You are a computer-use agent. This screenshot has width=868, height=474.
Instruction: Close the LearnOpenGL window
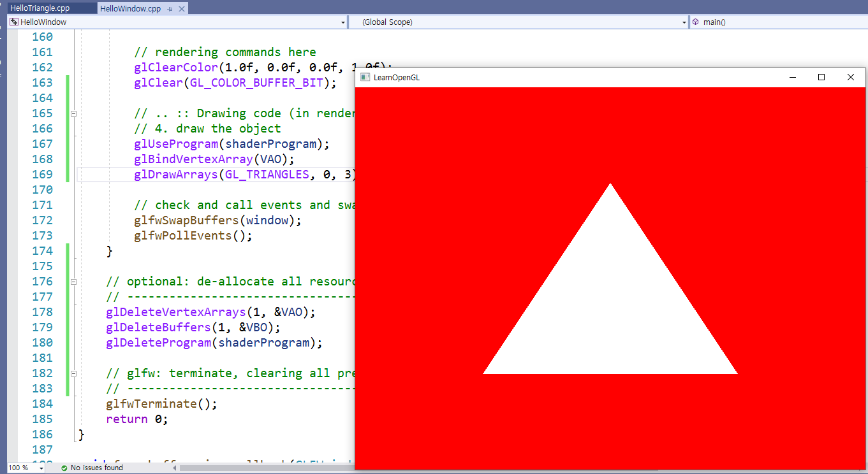[x=850, y=77]
